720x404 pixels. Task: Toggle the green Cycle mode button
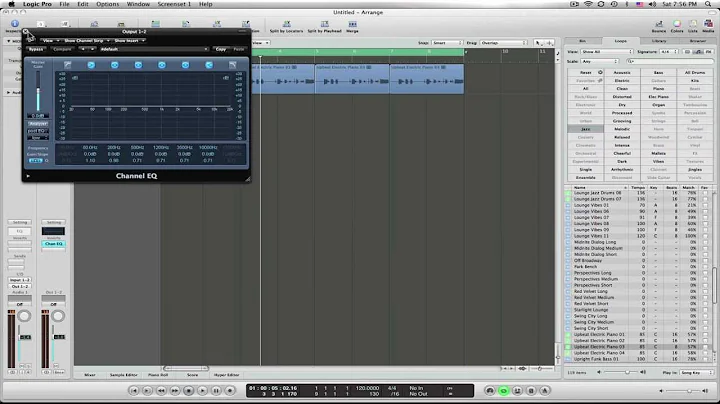click(x=504, y=391)
